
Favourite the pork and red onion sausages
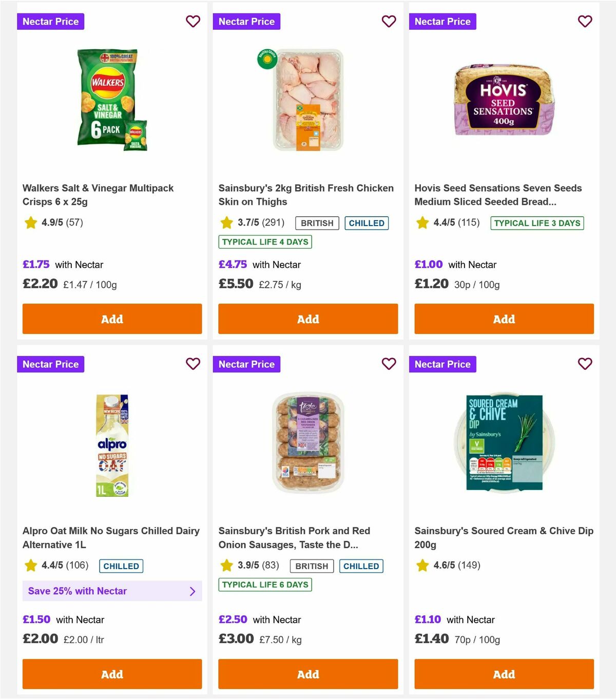pyautogui.click(x=389, y=364)
